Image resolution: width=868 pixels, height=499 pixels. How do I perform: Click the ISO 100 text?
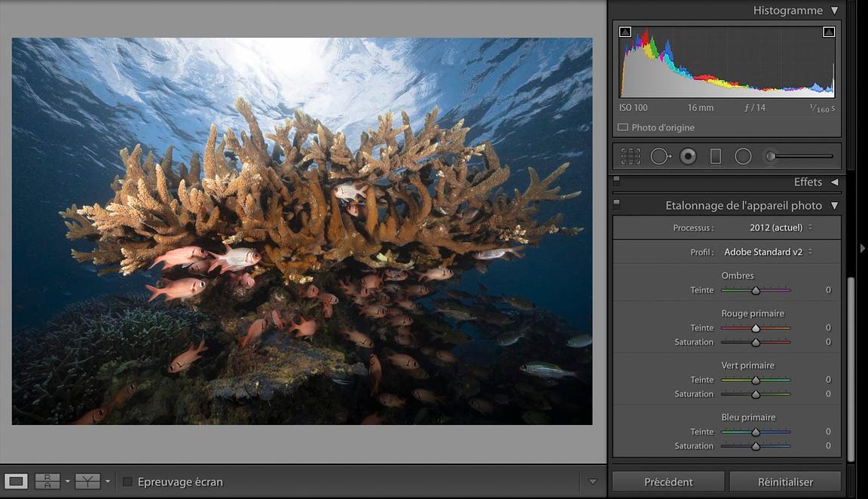click(633, 108)
